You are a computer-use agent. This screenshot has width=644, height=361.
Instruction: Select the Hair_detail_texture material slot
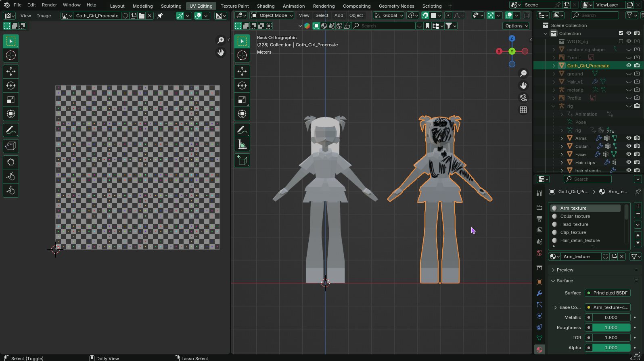[585, 240]
